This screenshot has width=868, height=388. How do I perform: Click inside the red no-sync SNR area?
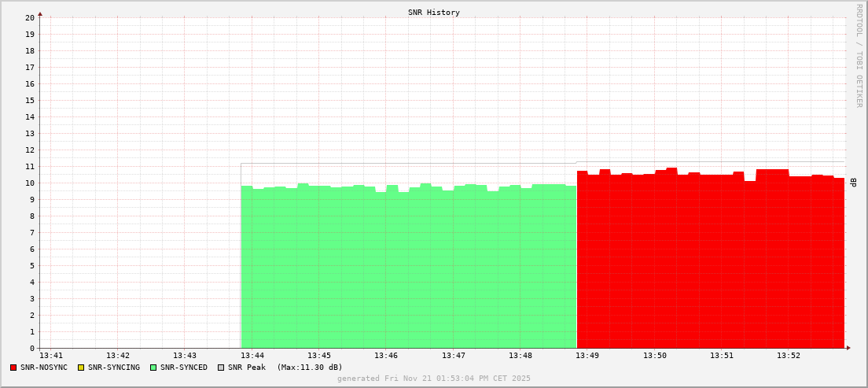[708, 268]
